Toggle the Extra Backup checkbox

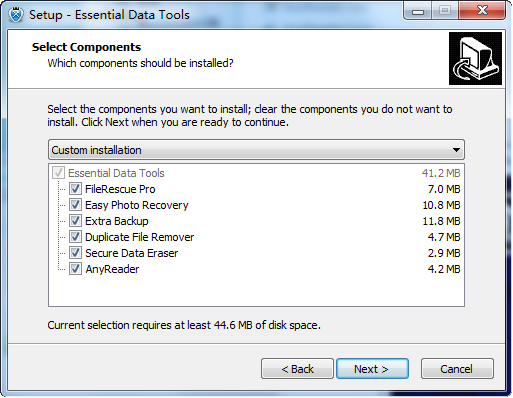coord(75,221)
